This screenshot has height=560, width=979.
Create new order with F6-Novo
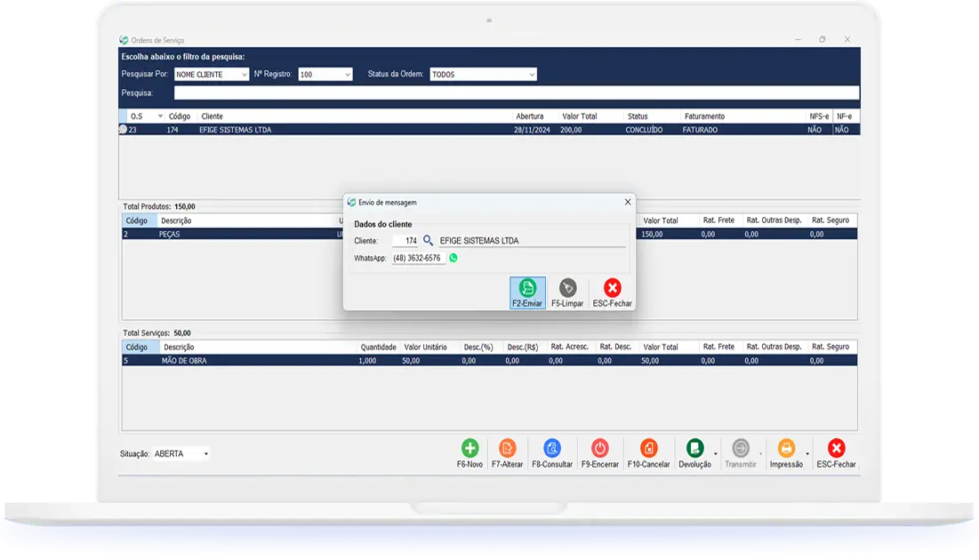point(469,449)
